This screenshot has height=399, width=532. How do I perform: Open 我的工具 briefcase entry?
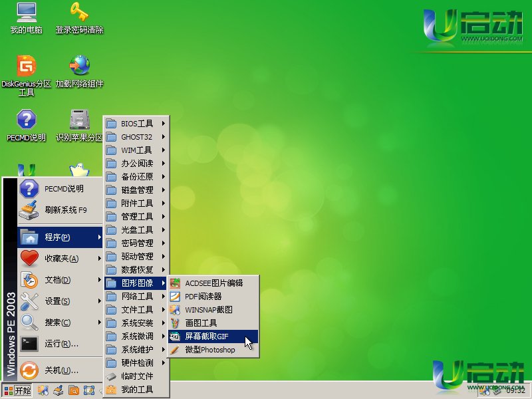click(x=136, y=390)
